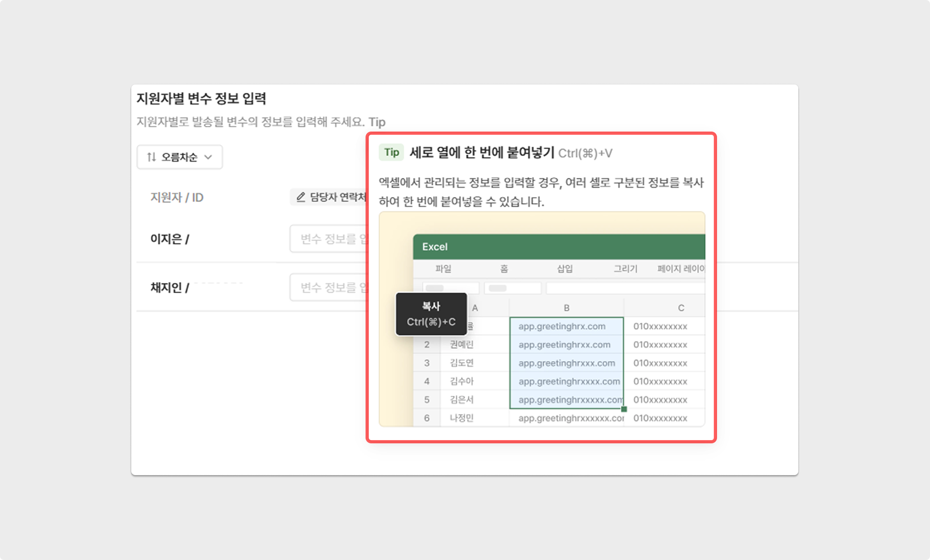930x560 pixels.
Task: Click the Tip link after the description text
Action: 377,122
